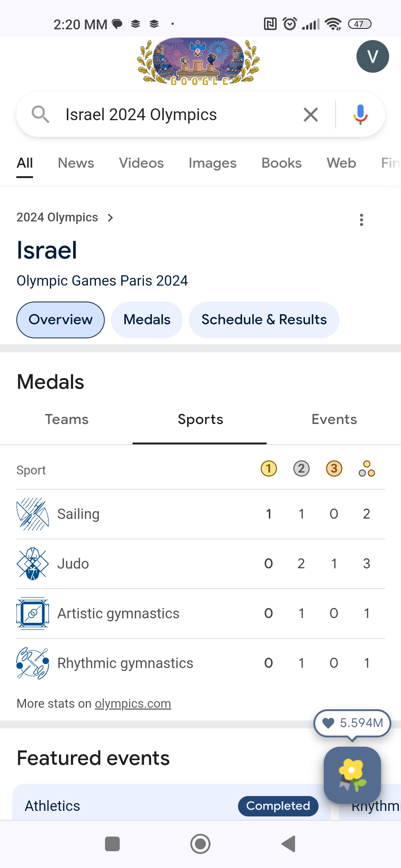Select the Medals chip
This screenshot has height=868, width=401.
point(147,320)
